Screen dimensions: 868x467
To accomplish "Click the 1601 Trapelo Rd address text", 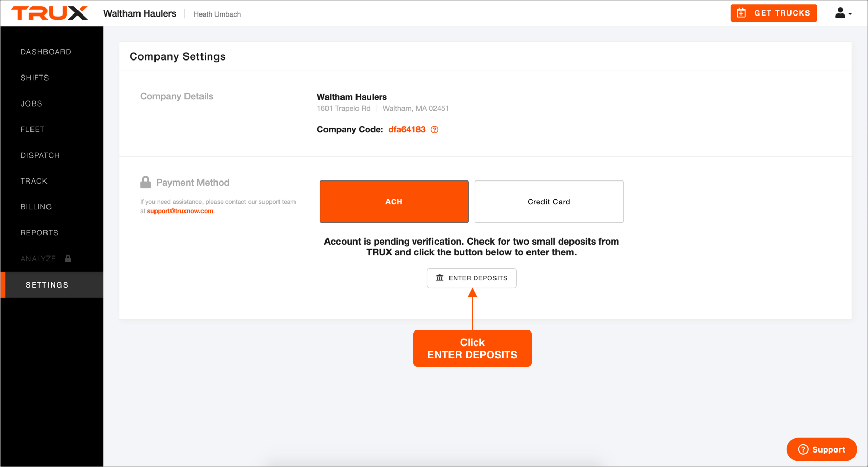I will click(344, 109).
